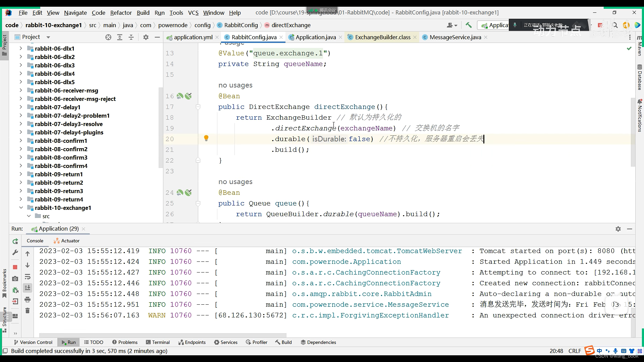The image size is (644, 362).
Task: Click locate-in-Project-tree crosshair icon
Action: [108, 37]
